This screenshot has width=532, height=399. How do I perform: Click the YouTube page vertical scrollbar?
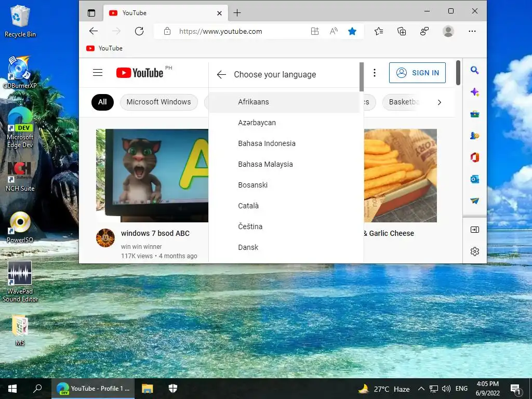click(458, 73)
